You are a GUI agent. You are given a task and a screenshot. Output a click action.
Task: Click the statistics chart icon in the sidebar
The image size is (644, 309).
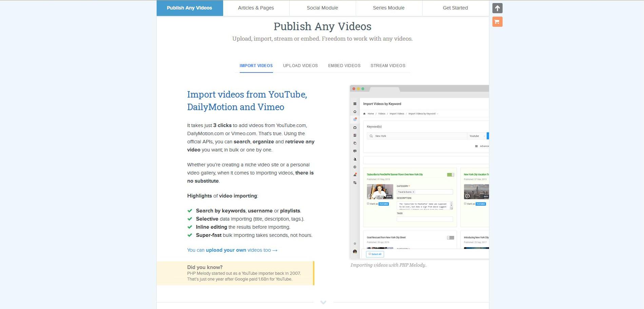coord(355,175)
